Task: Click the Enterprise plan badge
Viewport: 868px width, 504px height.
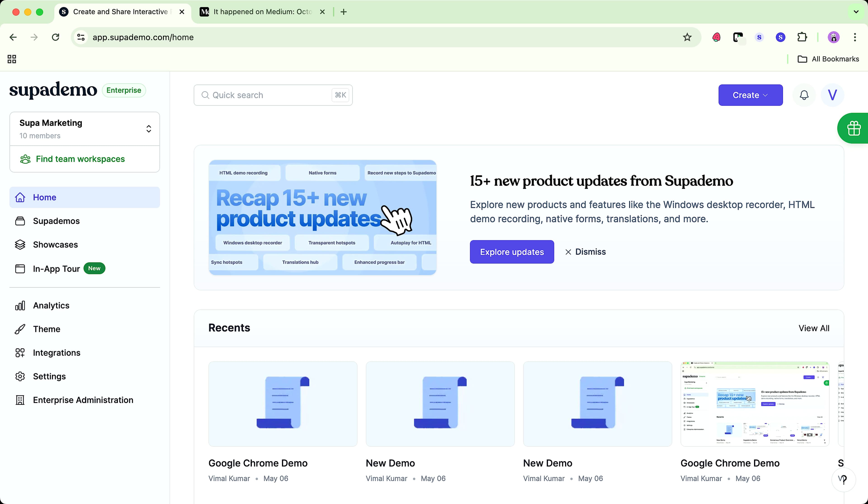Action: (124, 90)
